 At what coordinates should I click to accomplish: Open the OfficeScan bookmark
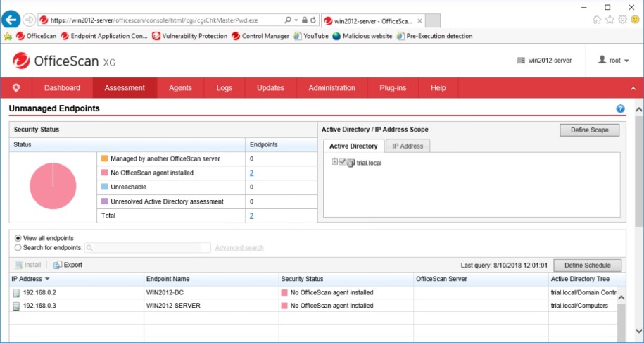click(x=36, y=36)
